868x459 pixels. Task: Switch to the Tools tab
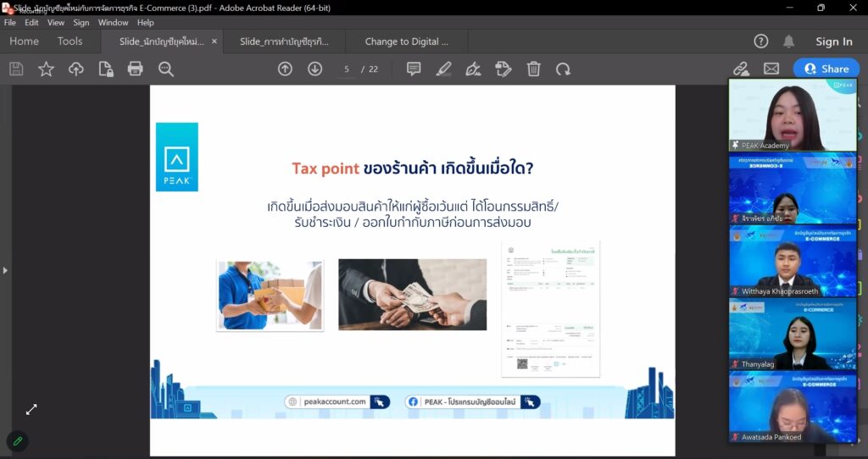pos(70,41)
